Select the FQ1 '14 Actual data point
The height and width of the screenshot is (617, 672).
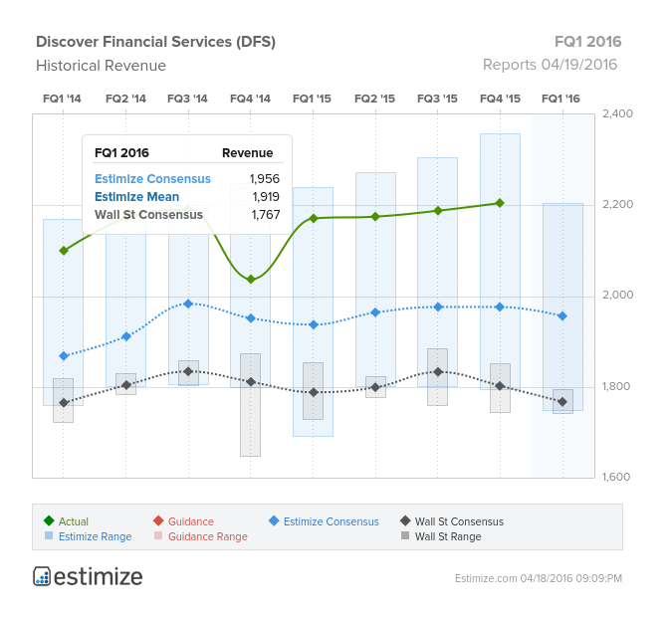64,250
